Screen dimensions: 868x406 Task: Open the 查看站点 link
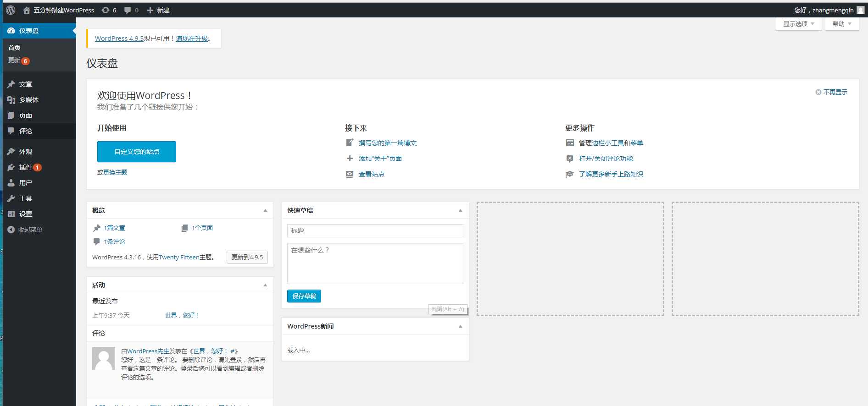point(372,174)
